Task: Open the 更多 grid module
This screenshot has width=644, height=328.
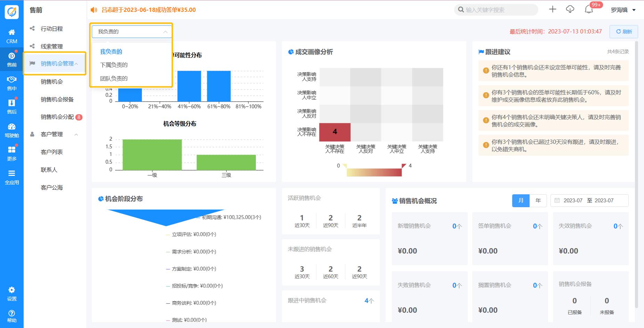Action: pos(11,154)
